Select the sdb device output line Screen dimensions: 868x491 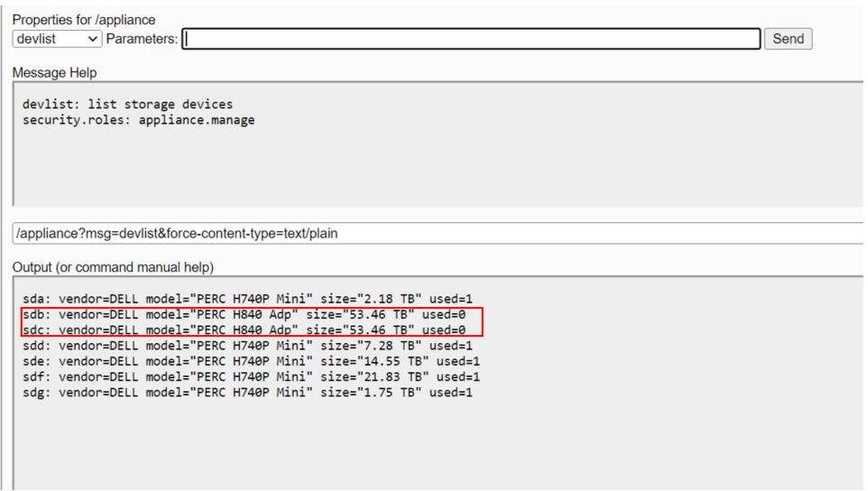(245, 314)
